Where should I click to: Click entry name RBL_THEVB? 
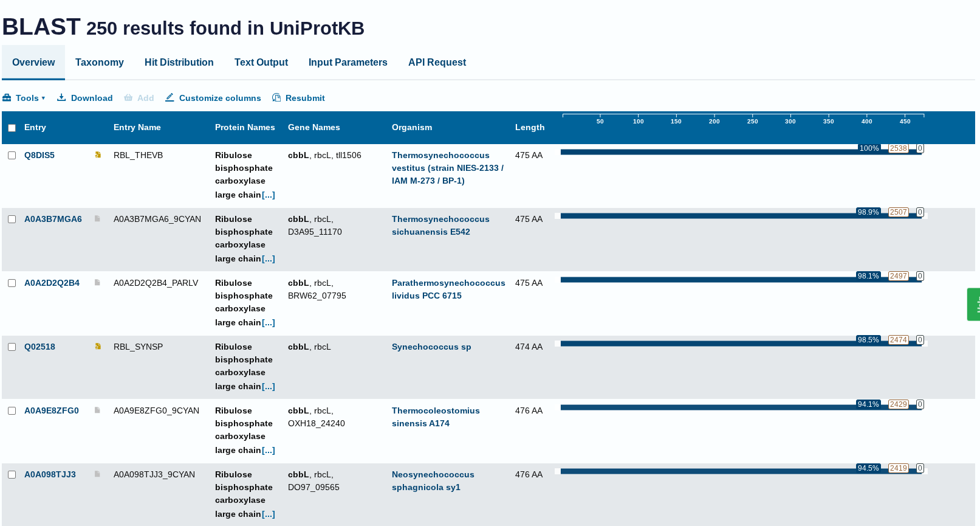click(139, 155)
